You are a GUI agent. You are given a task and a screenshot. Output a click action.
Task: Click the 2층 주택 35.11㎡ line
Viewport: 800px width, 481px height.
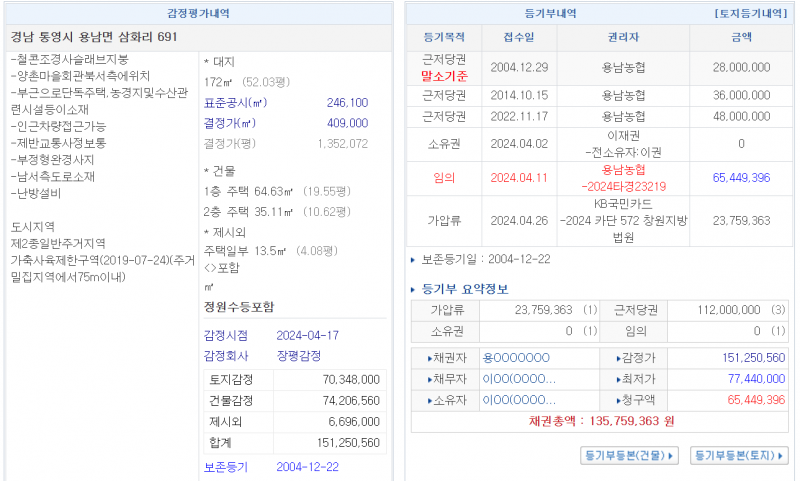click(277, 212)
